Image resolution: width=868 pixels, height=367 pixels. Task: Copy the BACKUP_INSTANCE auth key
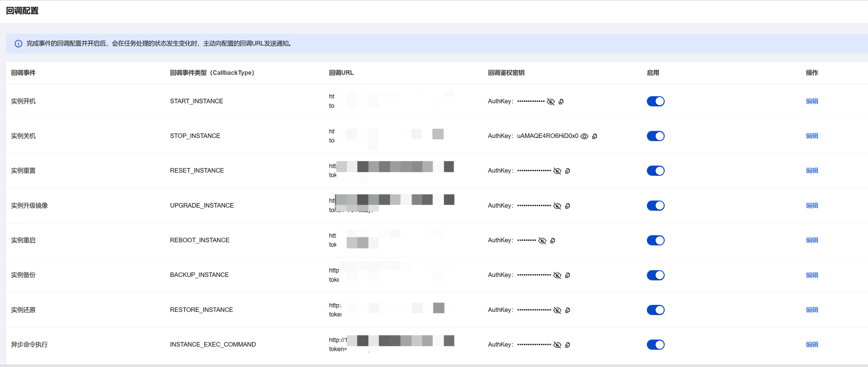pyautogui.click(x=567, y=275)
